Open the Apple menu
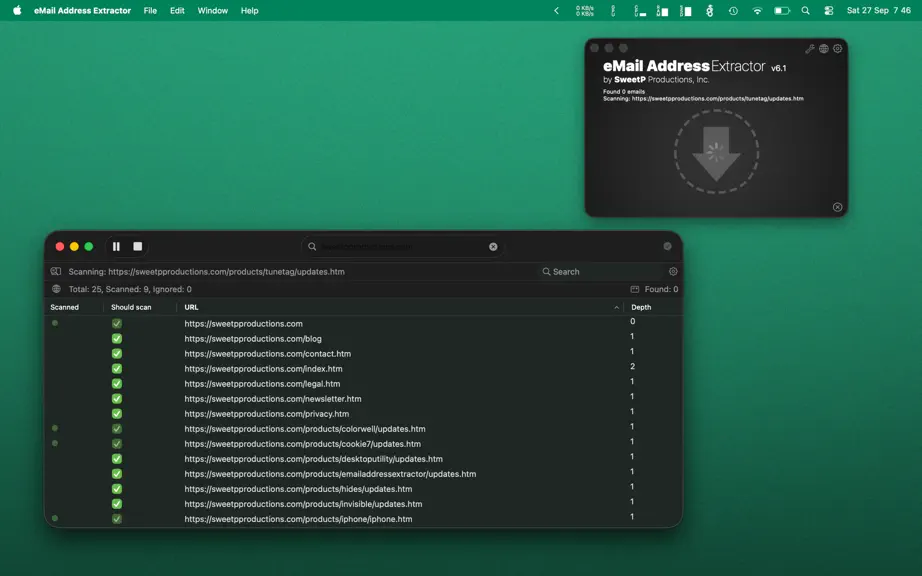The height and width of the screenshot is (576, 922). coord(17,10)
